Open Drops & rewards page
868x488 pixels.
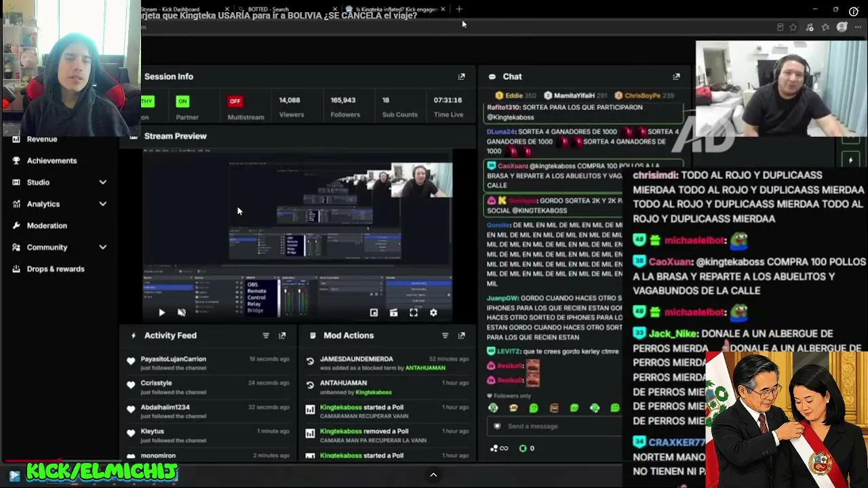click(x=56, y=269)
